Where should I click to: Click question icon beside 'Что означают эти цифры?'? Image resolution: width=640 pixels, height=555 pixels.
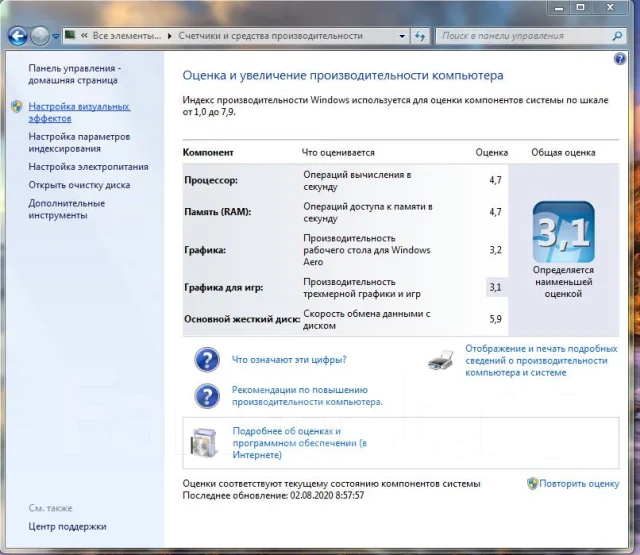coord(207,360)
